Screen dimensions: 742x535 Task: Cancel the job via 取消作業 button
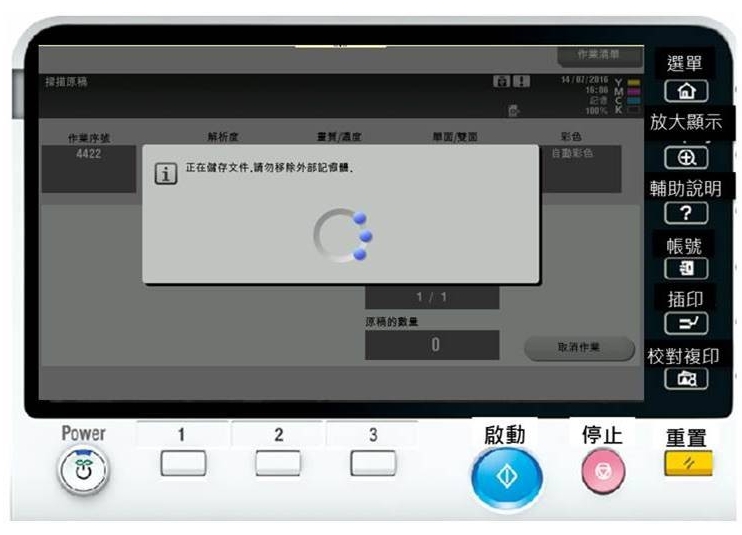(579, 348)
